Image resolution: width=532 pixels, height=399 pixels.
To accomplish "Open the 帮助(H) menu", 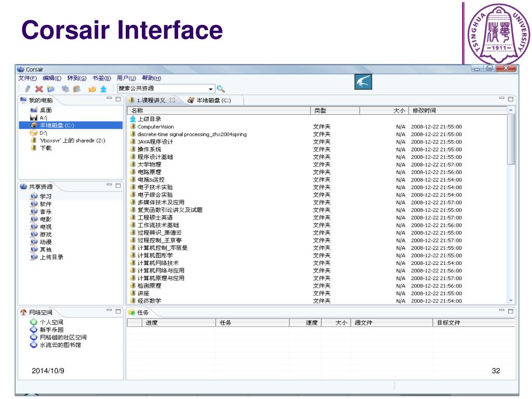I will tap(151, 78).
